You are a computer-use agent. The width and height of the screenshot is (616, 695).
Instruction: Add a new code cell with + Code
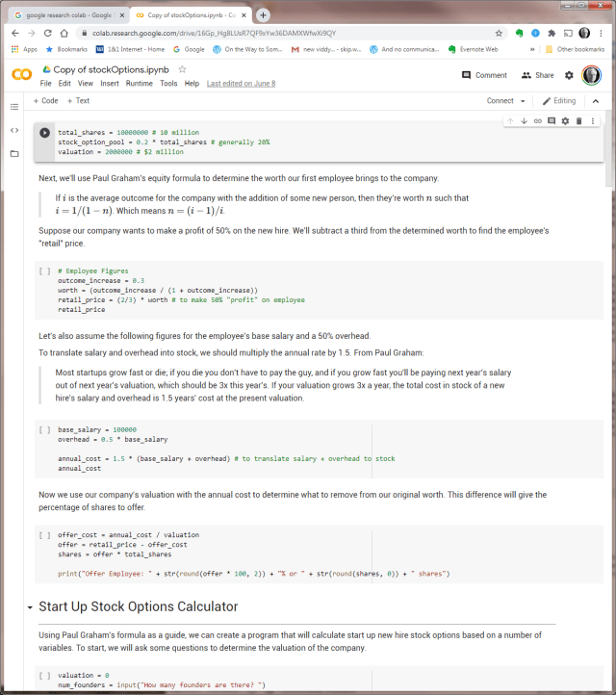click(x=45, y=101)
